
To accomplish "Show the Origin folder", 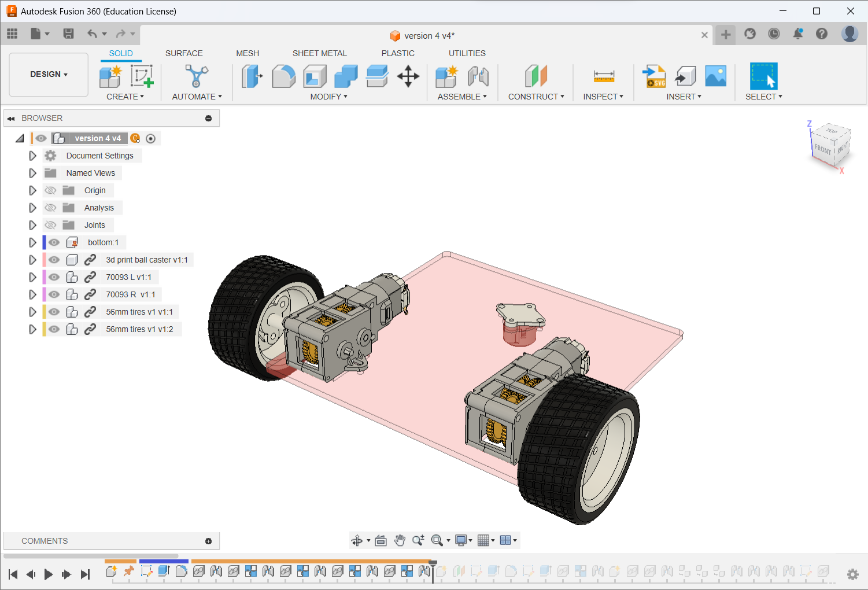I will 51,190.
